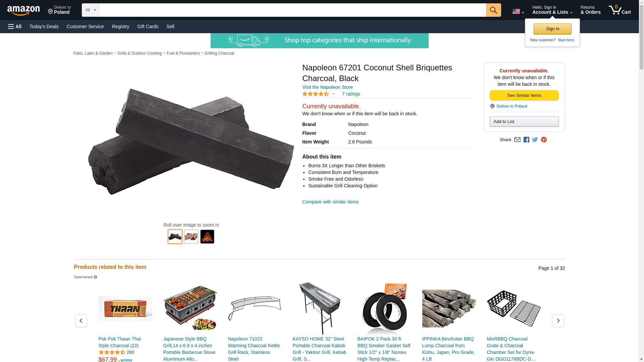644x362 pixels.
Task: Select the glowing briquettes thumbnail image
Action: pos(207,237)
